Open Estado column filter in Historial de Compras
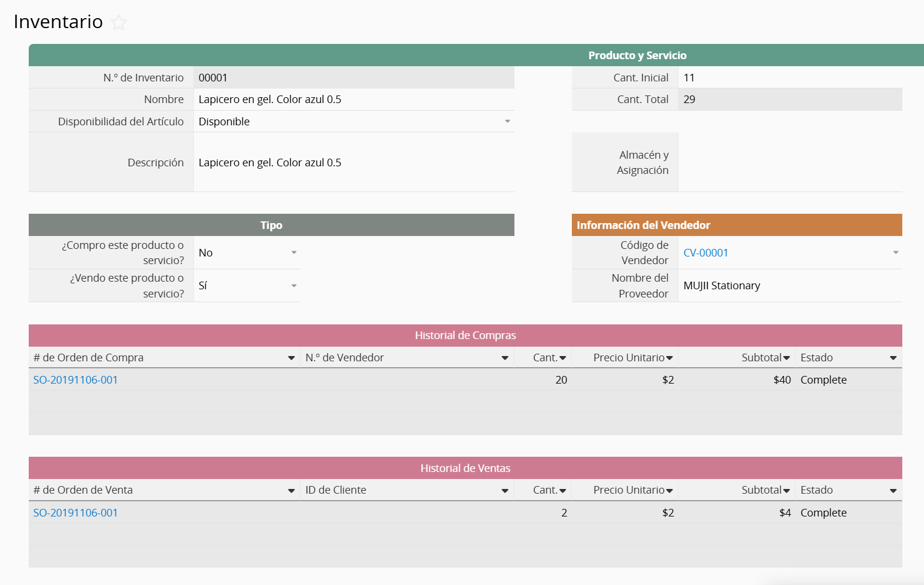The width and height of the screenshot is (924, 585). (893, 358)
